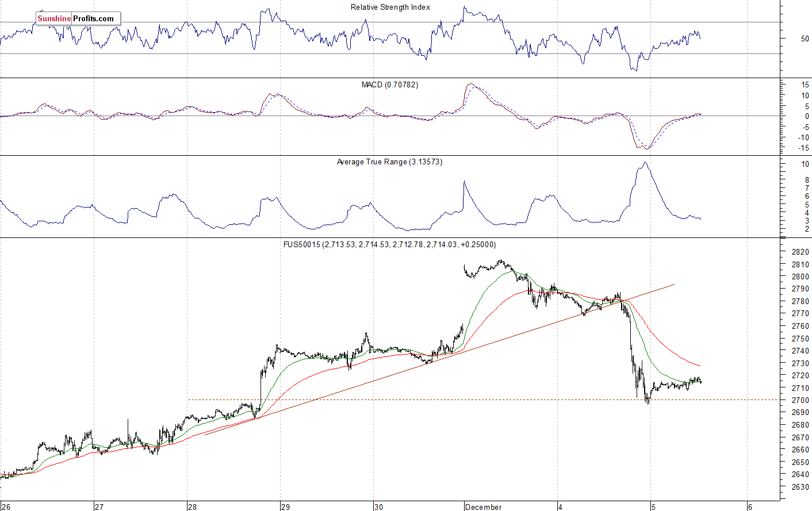This screenshot has height=511, width=812.
Task: Click the ATR axis value 10
Action: (805, 164)
